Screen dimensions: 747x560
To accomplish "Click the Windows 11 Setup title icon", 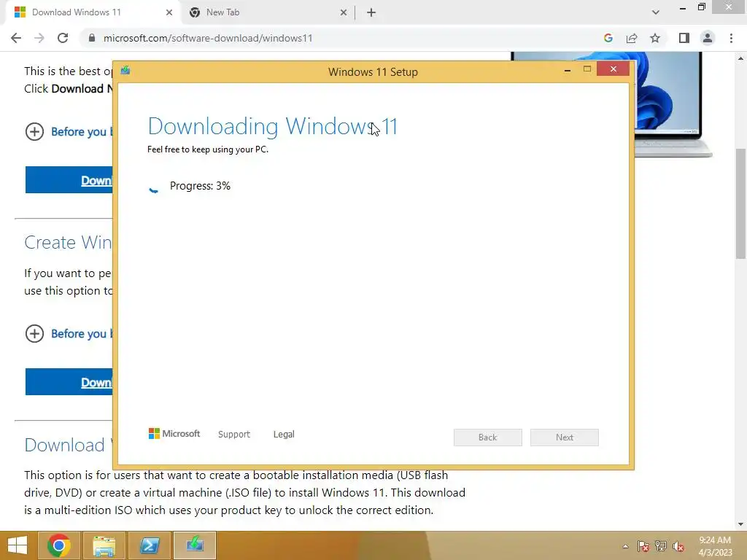I will 125,71.
